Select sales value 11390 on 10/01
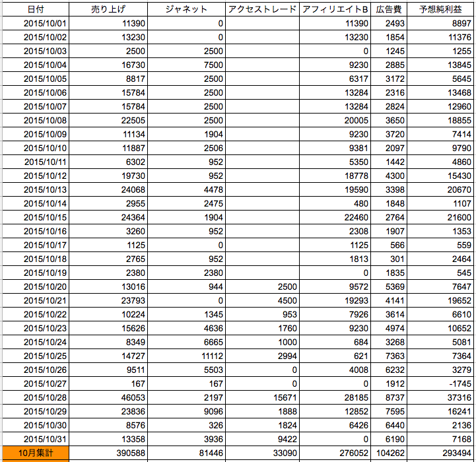 [108, 23]
